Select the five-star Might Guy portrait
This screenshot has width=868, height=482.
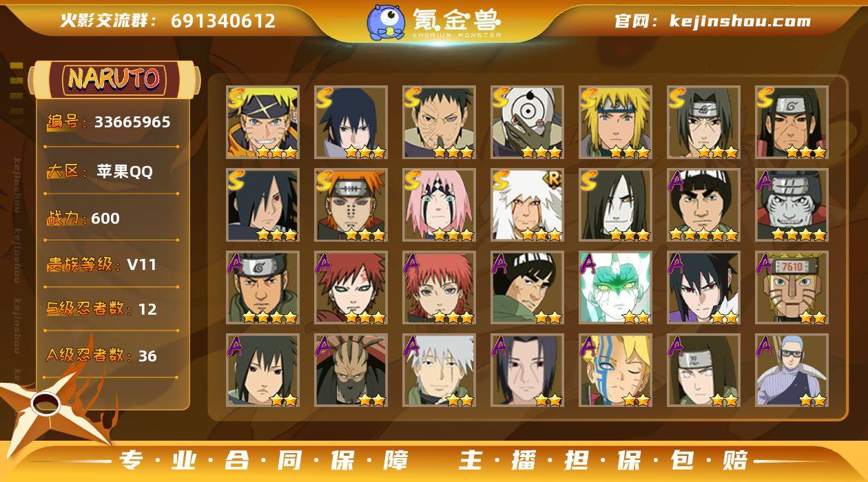coord(704,205)
